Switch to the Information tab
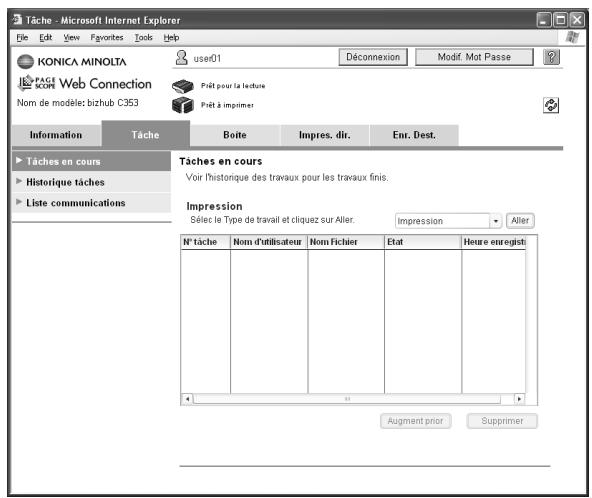Image resolution: width=592 pixels, height=498 pixels. click(x=56, y=135)
